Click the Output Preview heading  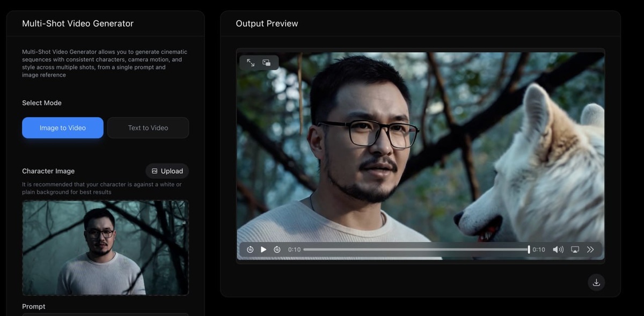pos(267,24)
